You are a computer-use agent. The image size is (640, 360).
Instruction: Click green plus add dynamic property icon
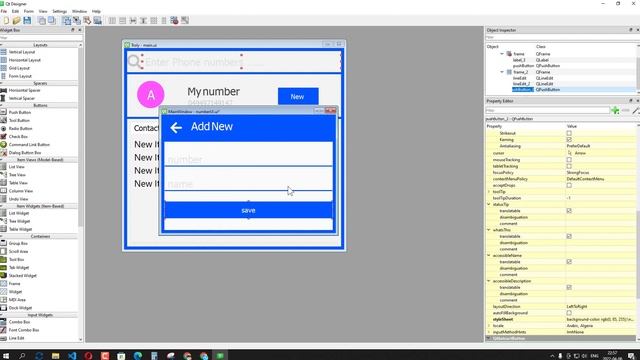click(x=615, y=110)
